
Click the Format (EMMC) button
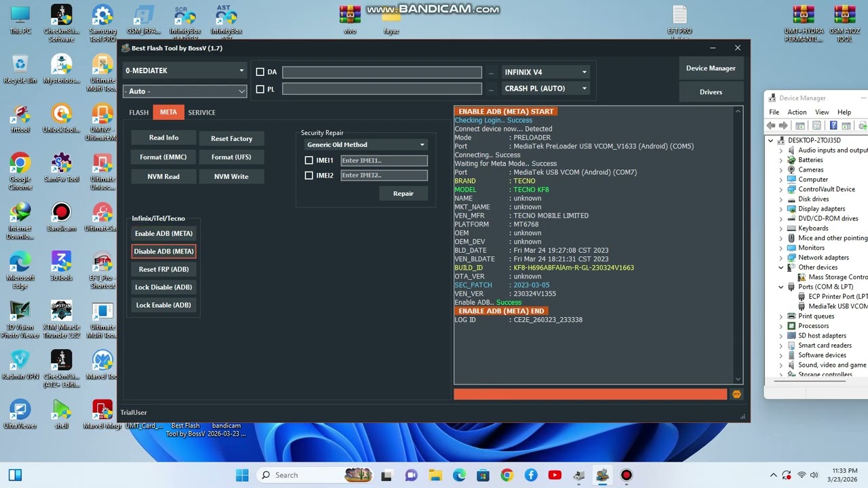pos(163,157)
